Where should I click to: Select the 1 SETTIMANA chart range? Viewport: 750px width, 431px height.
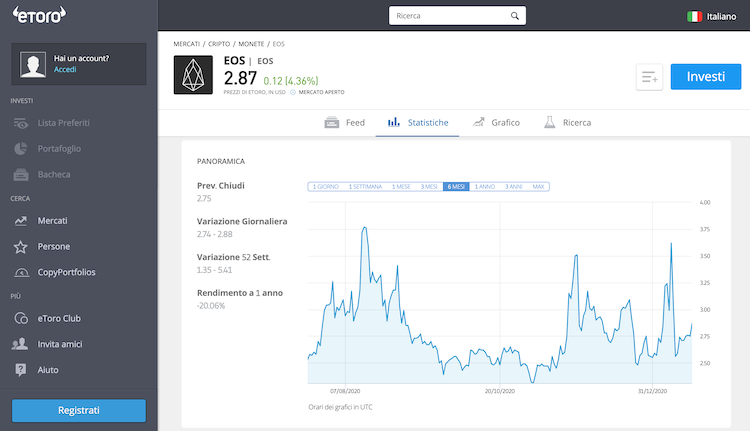point(365,187)
